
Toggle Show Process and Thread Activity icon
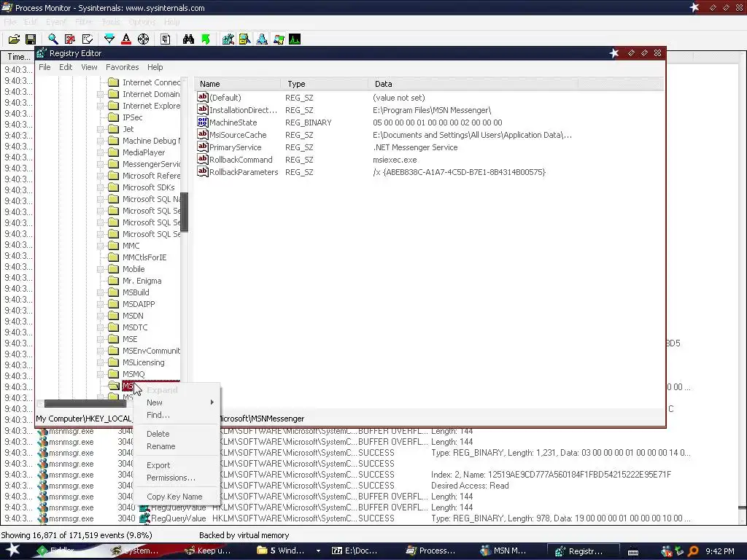pos(279,39)
